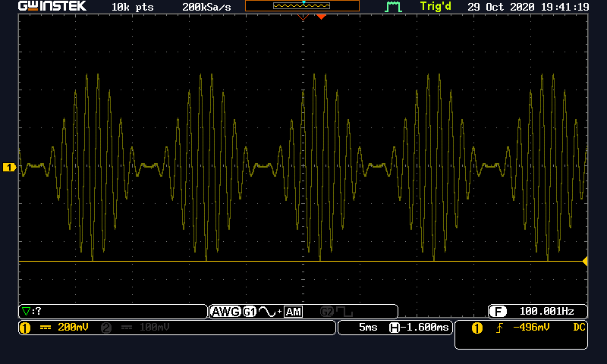Click the AM modulation indicator
The image size is (607, 364).
point(293,312)
